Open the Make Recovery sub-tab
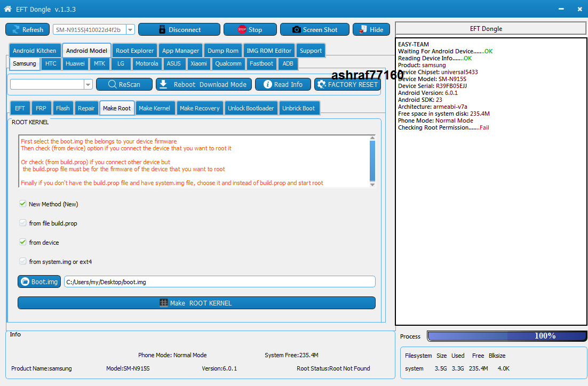 200,108
